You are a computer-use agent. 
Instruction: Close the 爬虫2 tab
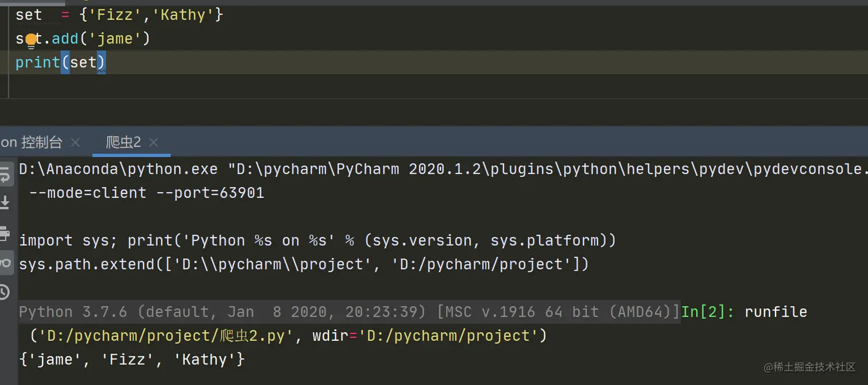coord(153,142)
